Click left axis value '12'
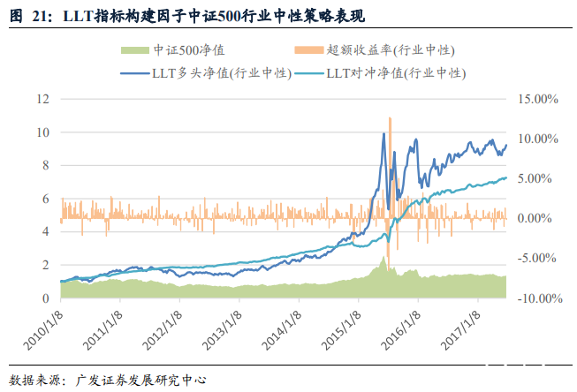 (42, 99)
